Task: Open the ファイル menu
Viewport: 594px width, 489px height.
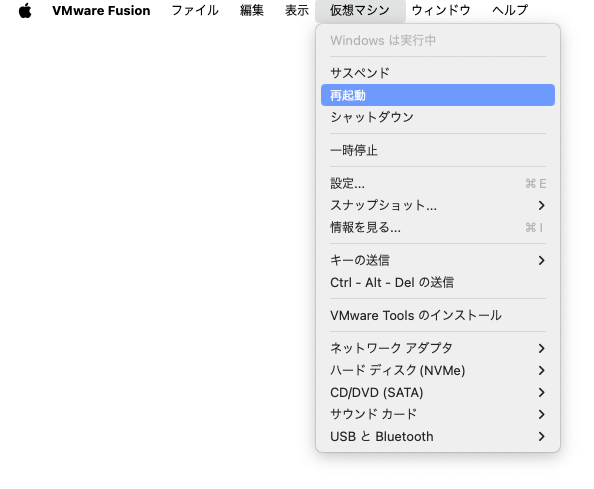Action: (x=195, y=11)
